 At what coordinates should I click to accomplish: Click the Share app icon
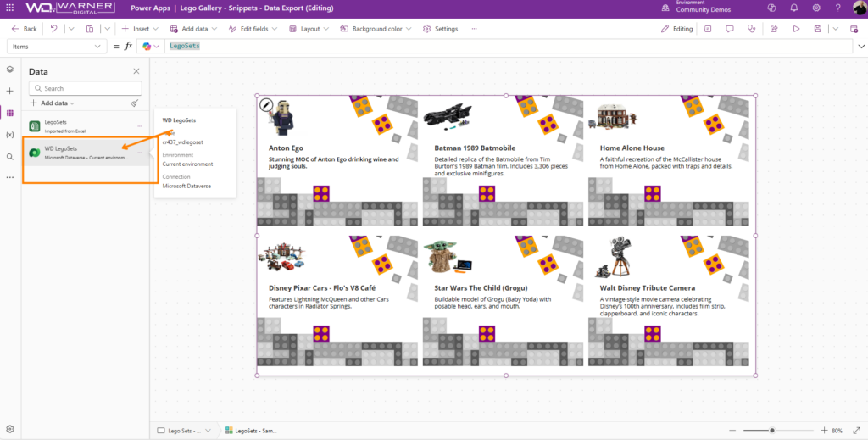(x=774, y=29)
